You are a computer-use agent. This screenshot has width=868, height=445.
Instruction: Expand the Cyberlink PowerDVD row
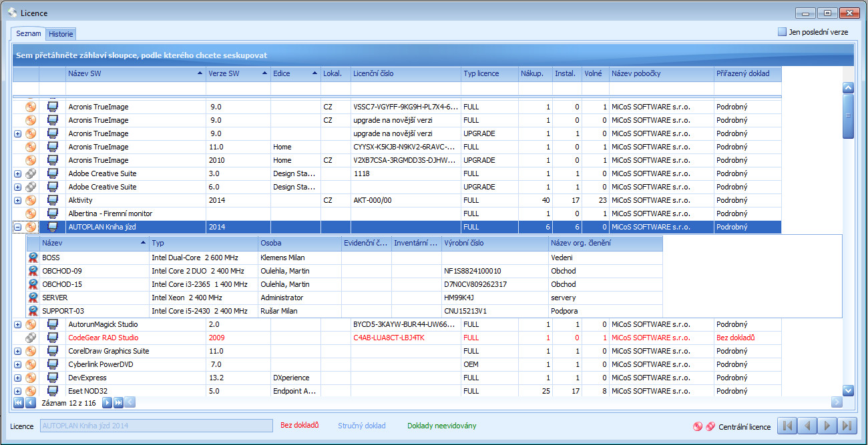(17, 364)
